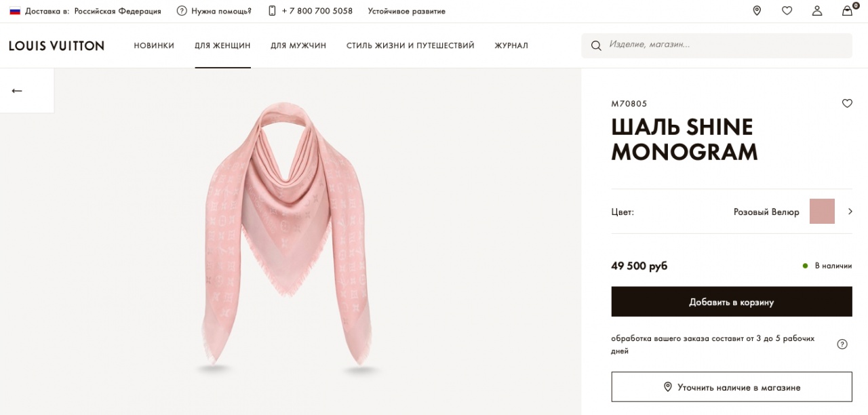
Task: Click the back arrow on product image
Action: tap(17, 91)
